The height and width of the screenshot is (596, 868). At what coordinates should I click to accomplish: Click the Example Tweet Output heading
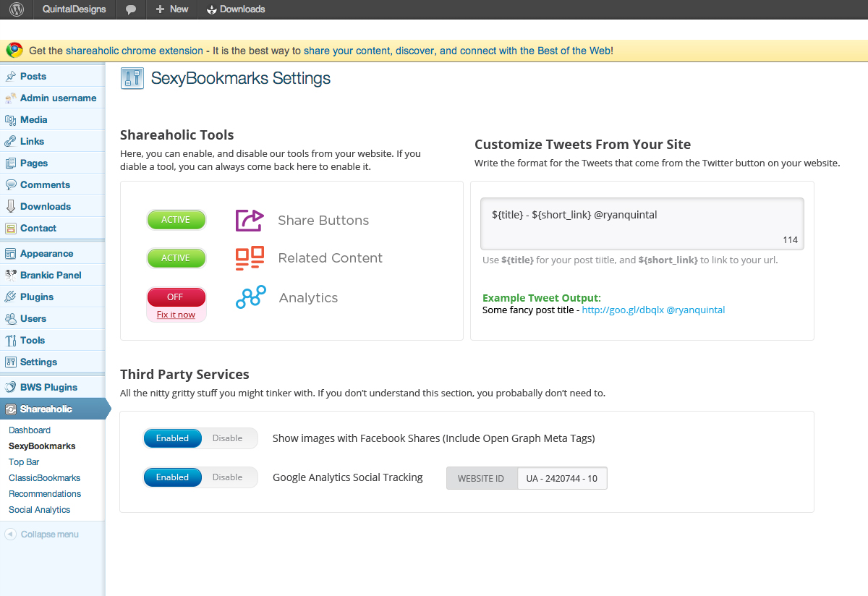point(542,298)
